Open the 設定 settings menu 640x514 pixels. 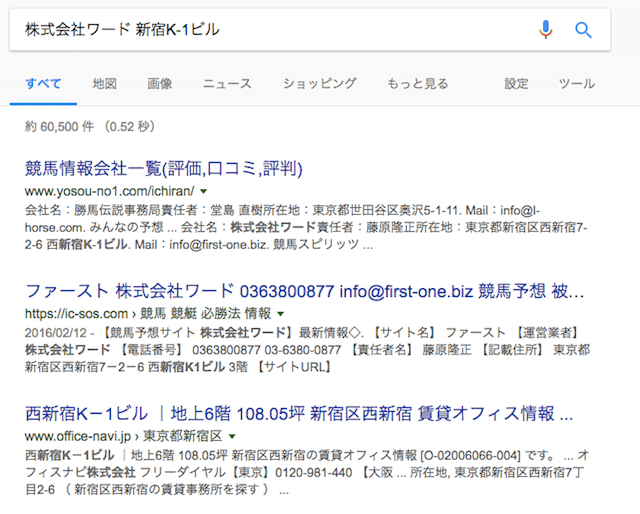pyautogui.click(x=516, y=84)
